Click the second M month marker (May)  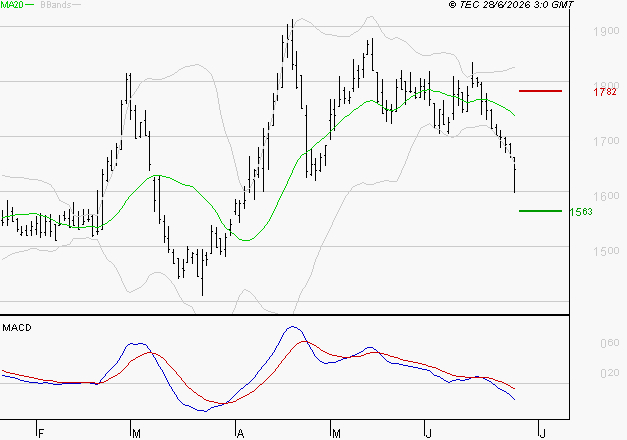[336, 434]
